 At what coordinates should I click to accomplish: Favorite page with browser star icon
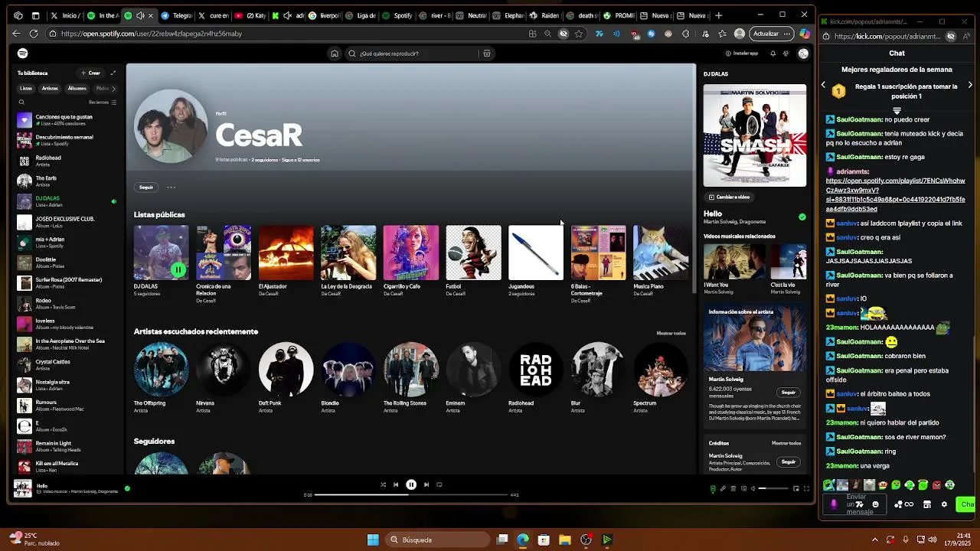[579, 34]
